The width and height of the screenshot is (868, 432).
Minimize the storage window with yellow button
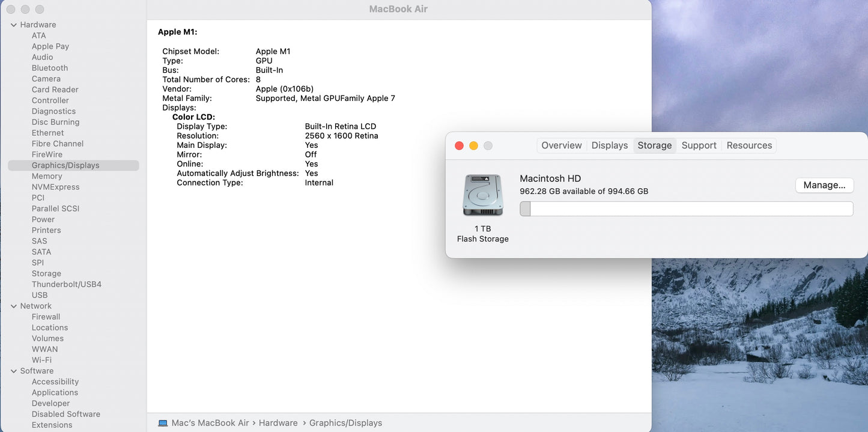[473, 145]
